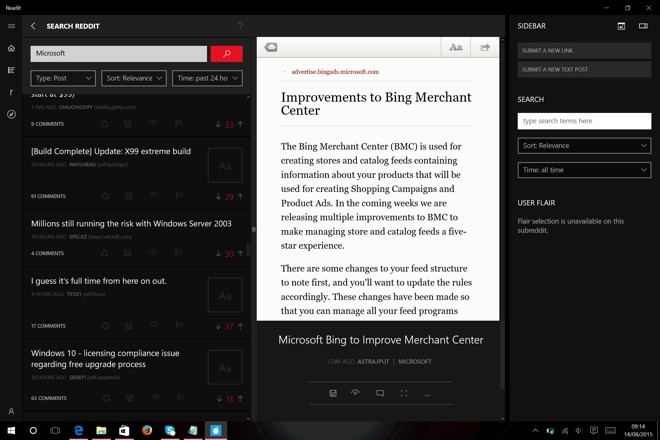This screenshot has width=660, height=440.
Task: Report the X99 extreme build post
Action: 179,196
